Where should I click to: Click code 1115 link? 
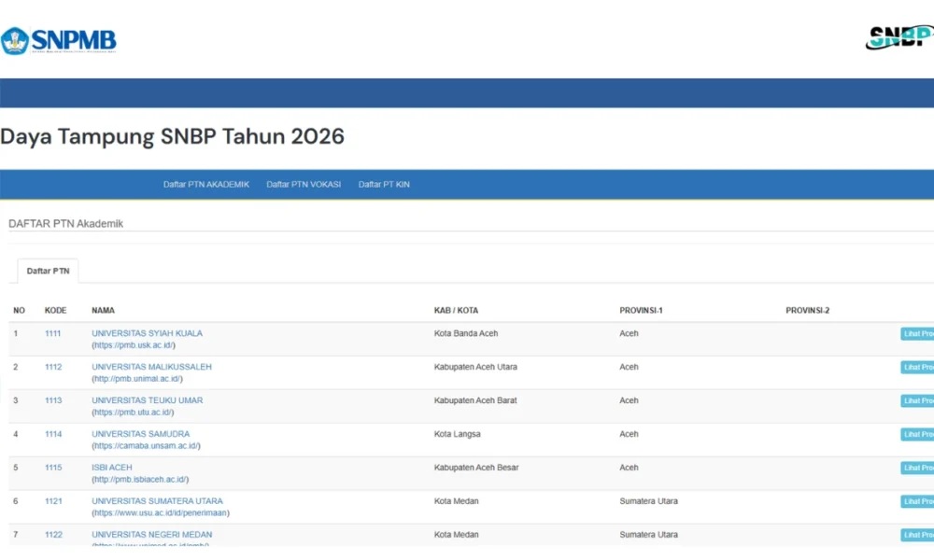(x=53, y=468)
